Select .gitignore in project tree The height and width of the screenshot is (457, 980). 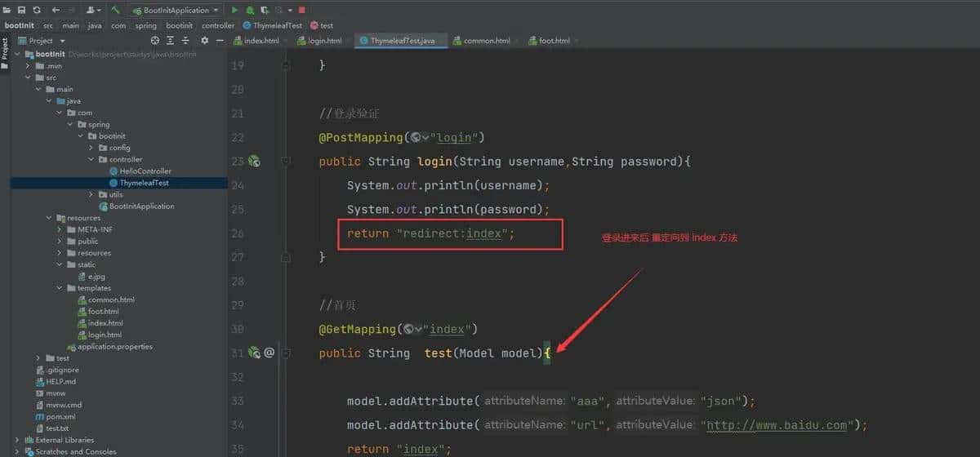tap(57, 370)
